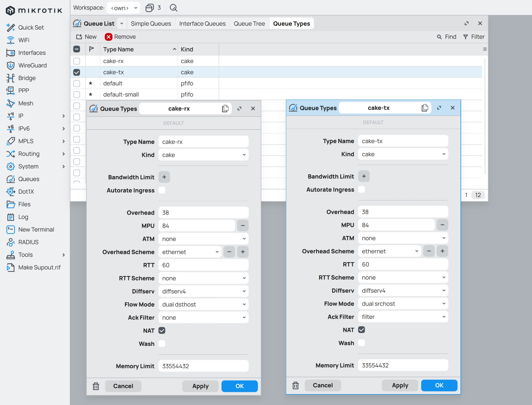Detach the cake-tx dialog window
Viewport: 532px width, 405px height.
[439, 108]
